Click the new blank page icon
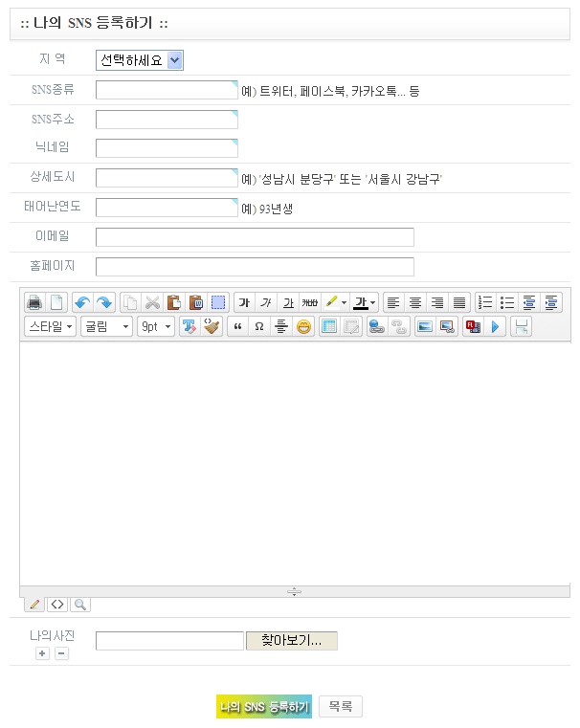Viewport: 580px width, 728px height. coord(56,302)
